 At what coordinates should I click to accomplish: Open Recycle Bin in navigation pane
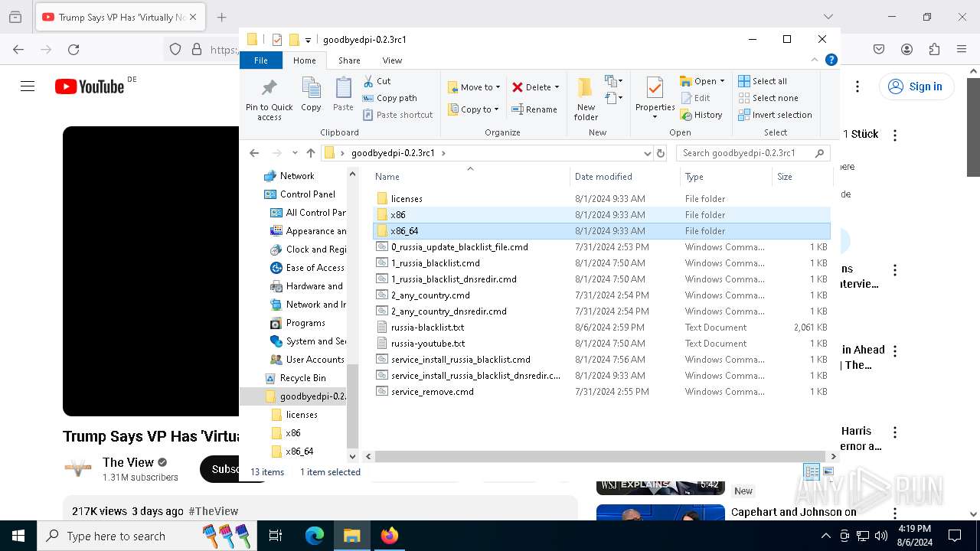[x=302, y=378]
